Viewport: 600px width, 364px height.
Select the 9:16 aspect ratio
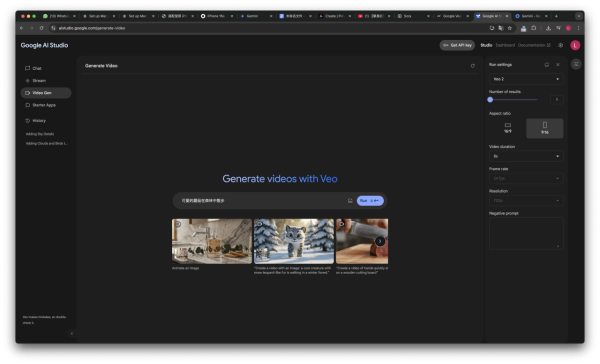coord(545,128)
